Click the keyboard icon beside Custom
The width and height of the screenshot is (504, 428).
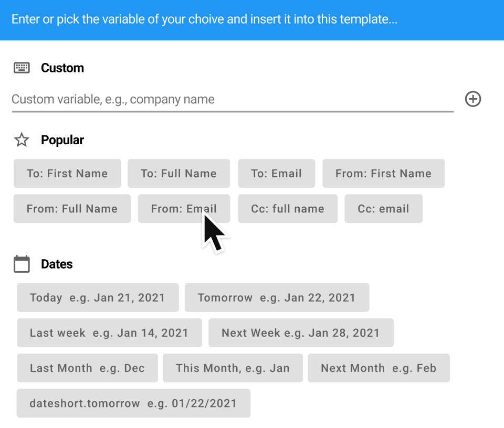pos(21,67)
